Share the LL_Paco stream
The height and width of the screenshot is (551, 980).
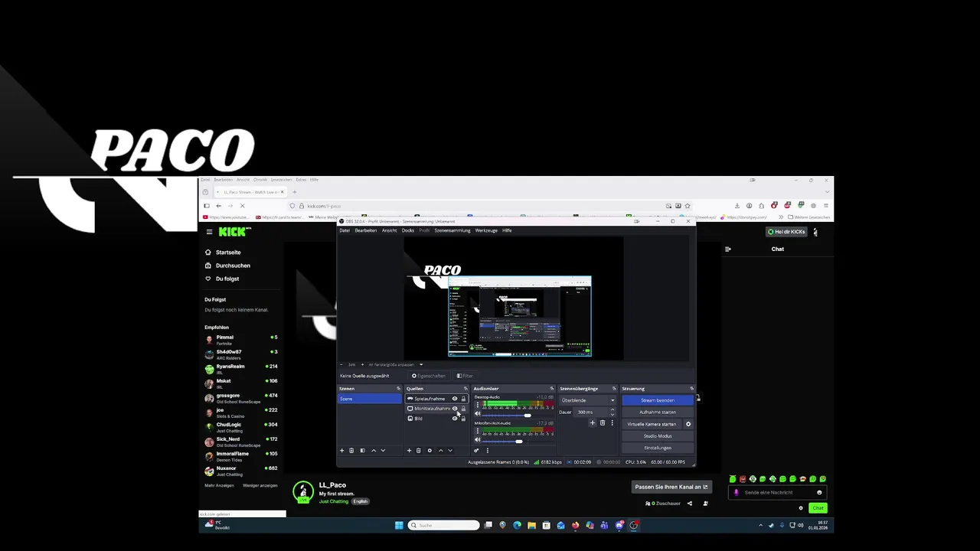click(689, 504)
